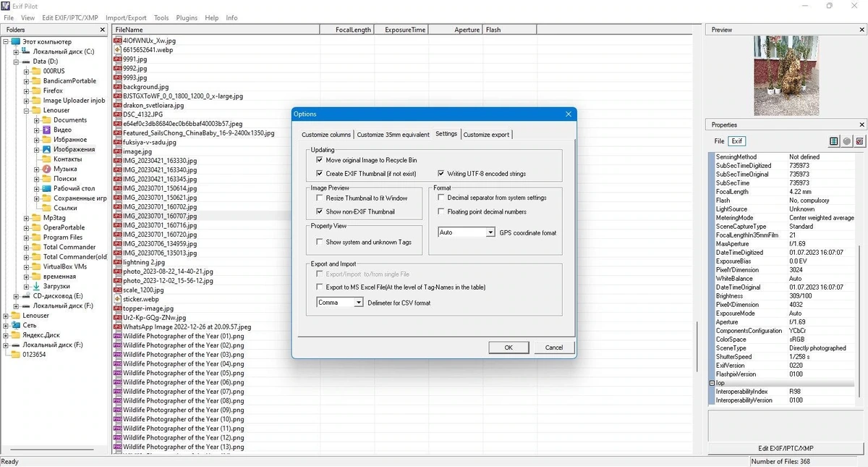This screenshot has height=467, width=868.
Task: Select the Музыка music folder icon
Action: click(46, 169)
